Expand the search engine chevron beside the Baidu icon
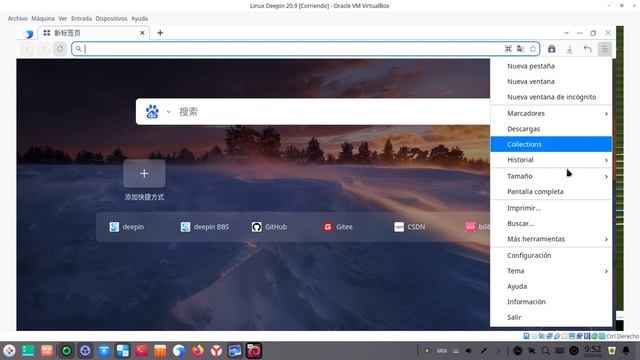 point(168,112)
